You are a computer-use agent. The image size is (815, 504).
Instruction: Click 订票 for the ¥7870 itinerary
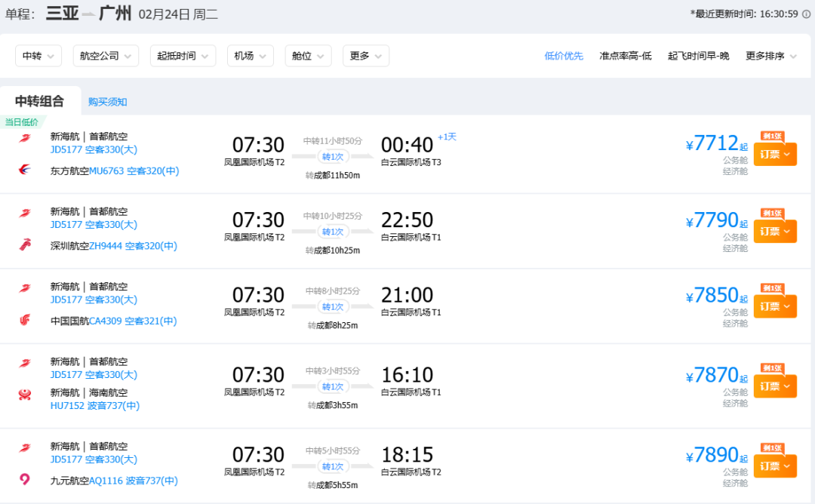pyautogui.click(x=774, y=386)
